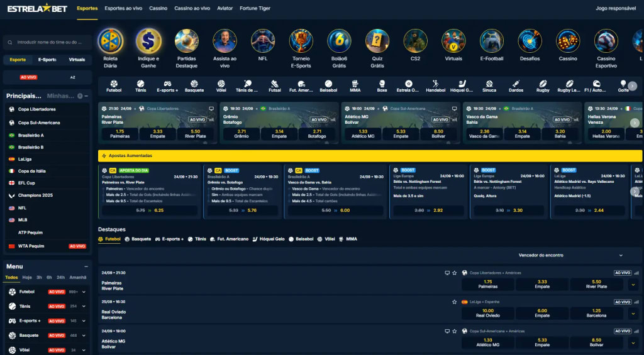The height and width of the screenshot is (355, 644).
Task: Select Rugby in sports icon bar
Action: click(x=543, y=86)
